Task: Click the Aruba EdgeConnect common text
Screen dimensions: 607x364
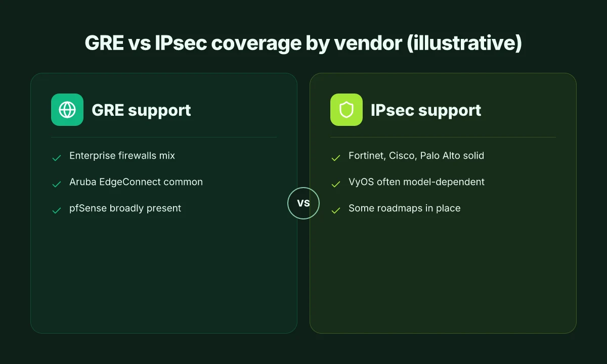Action: [x=136, y=182]
